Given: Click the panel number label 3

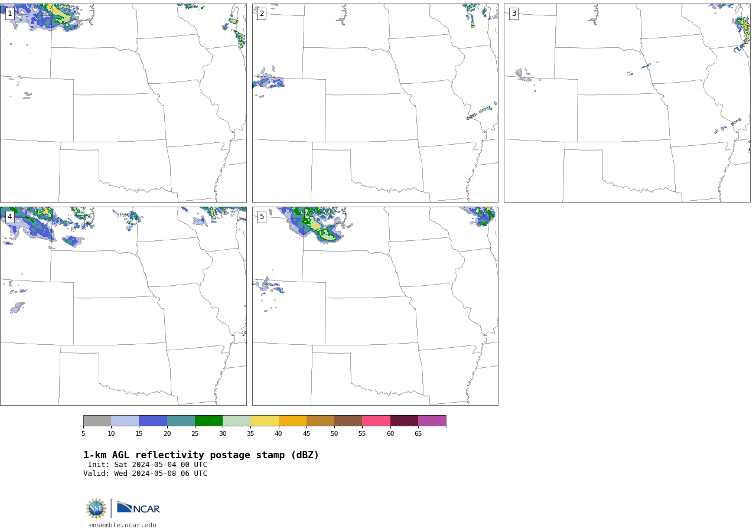Looking at the screenshot, I should coord(513,14).
